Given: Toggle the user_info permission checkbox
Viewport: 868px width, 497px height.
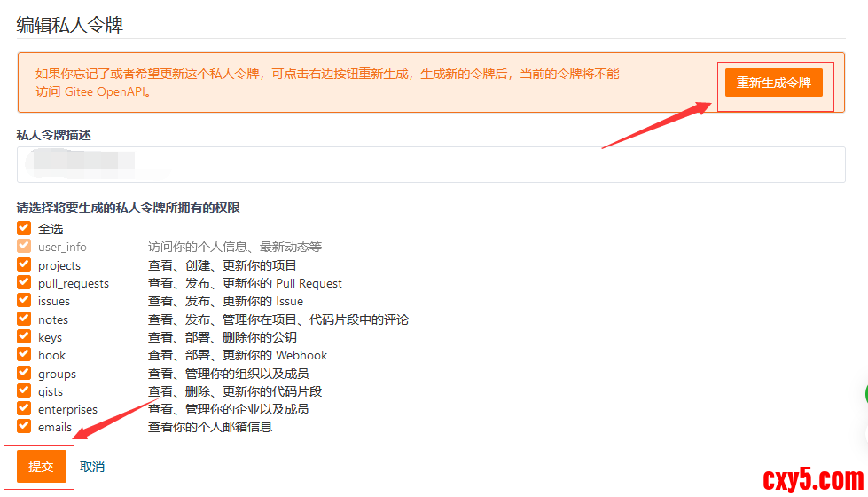Looking at the screenshot, I should (24, 247).
